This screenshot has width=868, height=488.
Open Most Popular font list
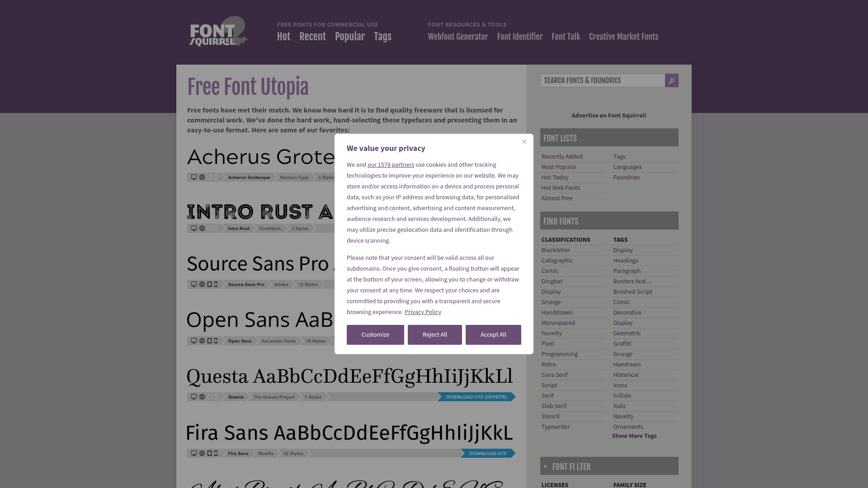559,167
